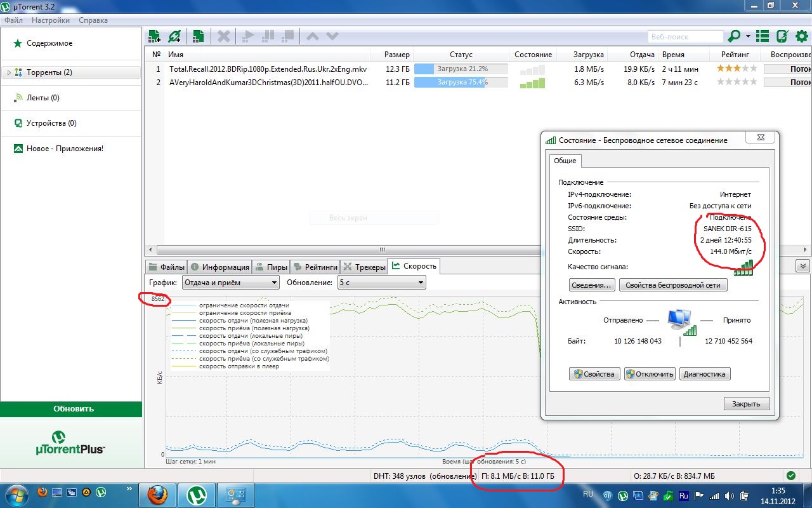
Task: Click green network status checkmark icon
Action: pyautogui.click(x=790, y=476)
